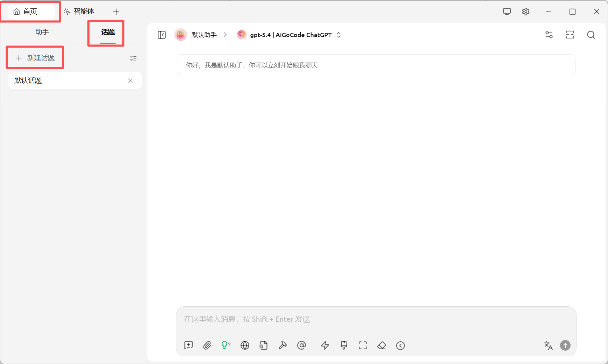Click the display monitor icon in title bar
Viewport: 608px width, 364px height.
(x=507, y=12)
